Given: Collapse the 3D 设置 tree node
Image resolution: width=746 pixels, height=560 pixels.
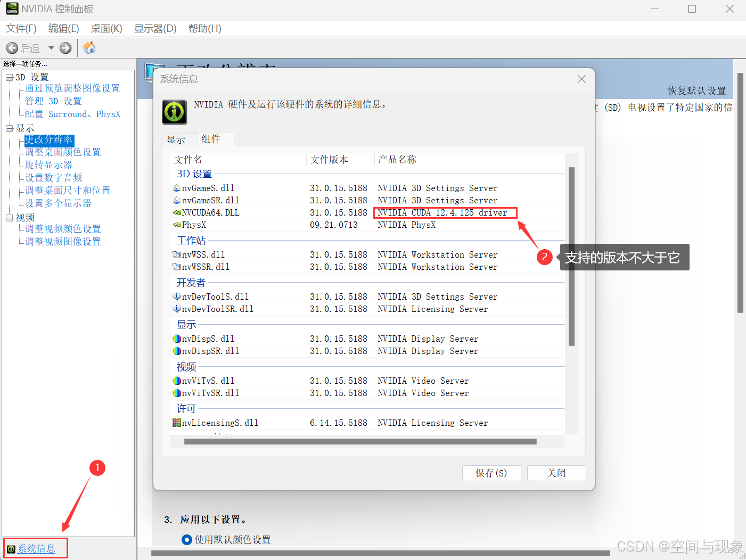Looking at the screenshot, I should pos(9,77).
